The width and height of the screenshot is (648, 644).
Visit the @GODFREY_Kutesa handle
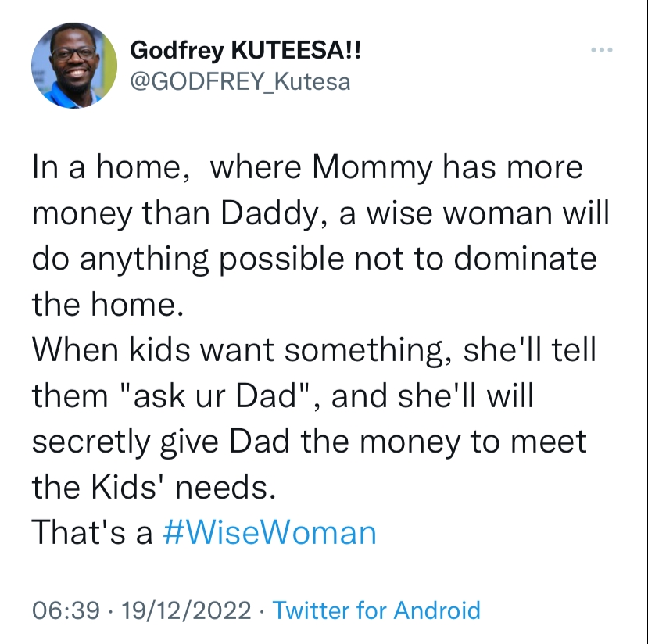pos(240,81)
